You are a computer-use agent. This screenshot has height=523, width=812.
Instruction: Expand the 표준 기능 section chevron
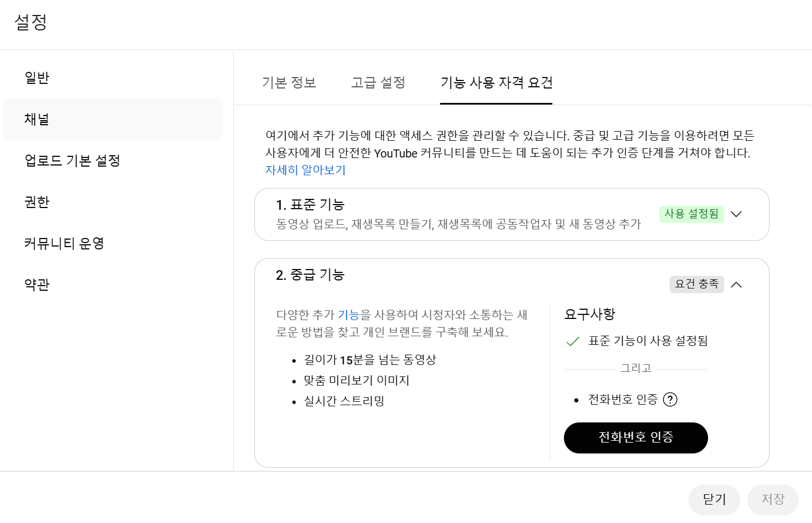point(736,214)
